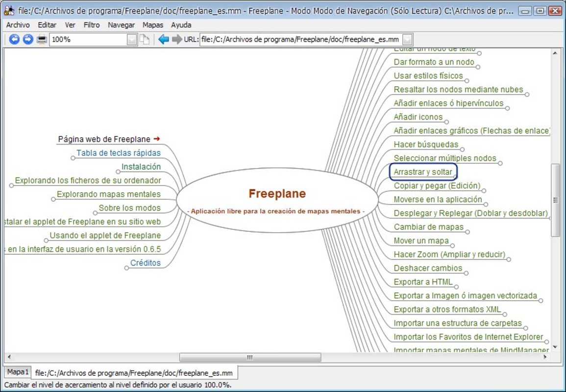The width and height of the screenshot is (566, 392).
Task: Click the Freeplane butterfly icon in title bar
Action: pos(9,11)
